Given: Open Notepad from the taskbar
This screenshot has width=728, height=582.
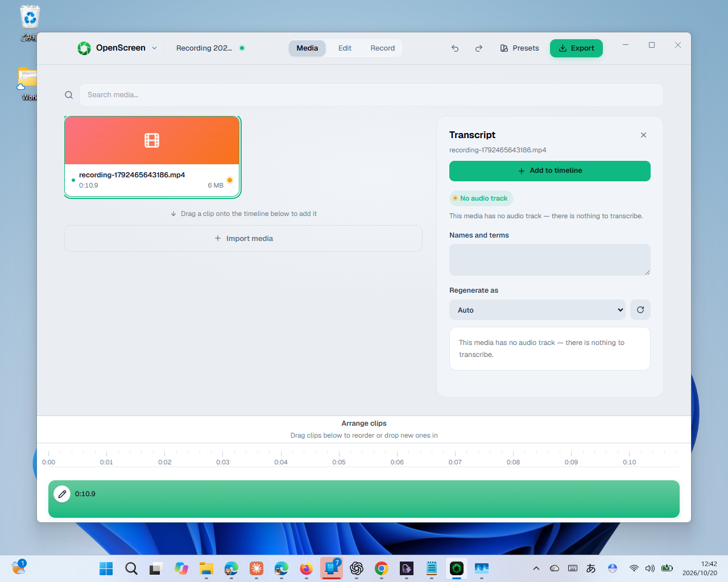Looking at the screenshot, I should (x=432, y=568).
